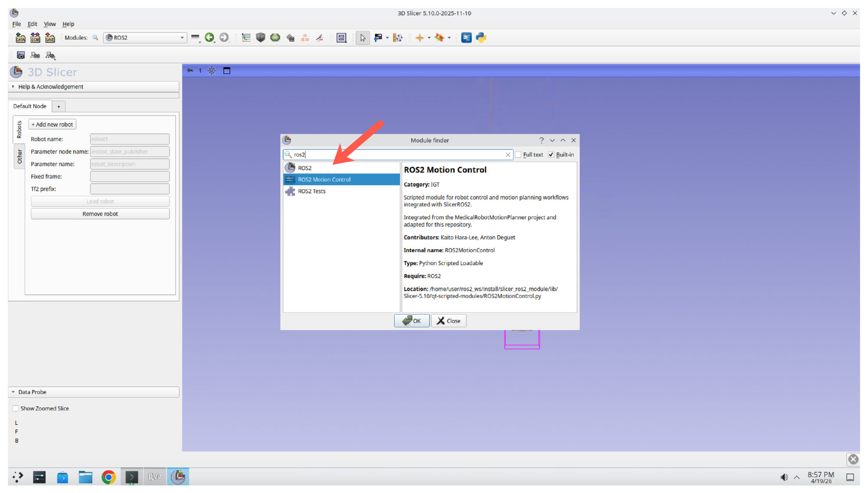
Task: Click the module search magnifier icon
Action: 95,38
